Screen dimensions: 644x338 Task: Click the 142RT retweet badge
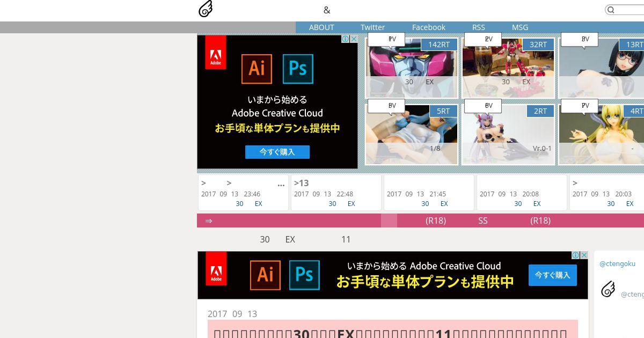[439, 45]
